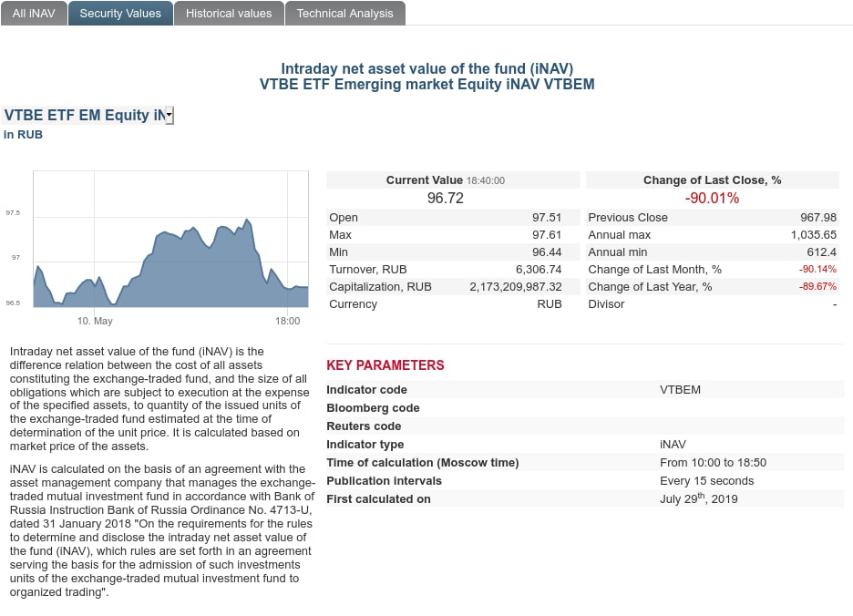Click the 18:00 chart axis label
Viewport: 853px width, 616px height.
click(x=287, y=321)
